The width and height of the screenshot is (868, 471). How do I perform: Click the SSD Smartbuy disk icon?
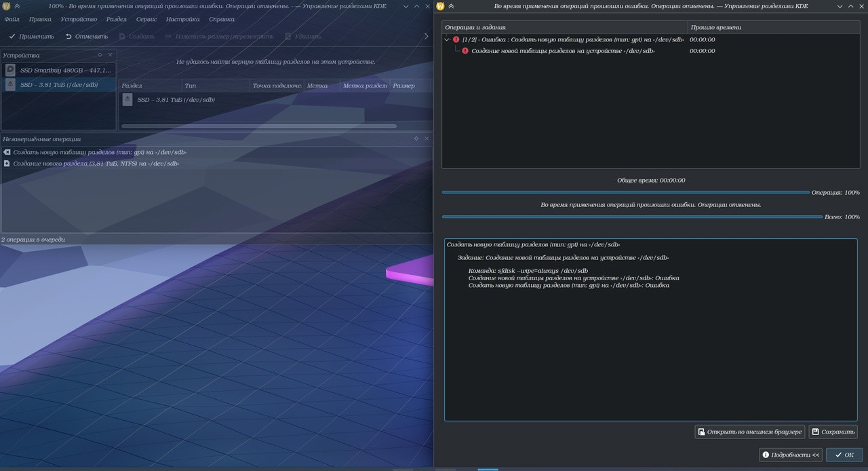point(10,70)
